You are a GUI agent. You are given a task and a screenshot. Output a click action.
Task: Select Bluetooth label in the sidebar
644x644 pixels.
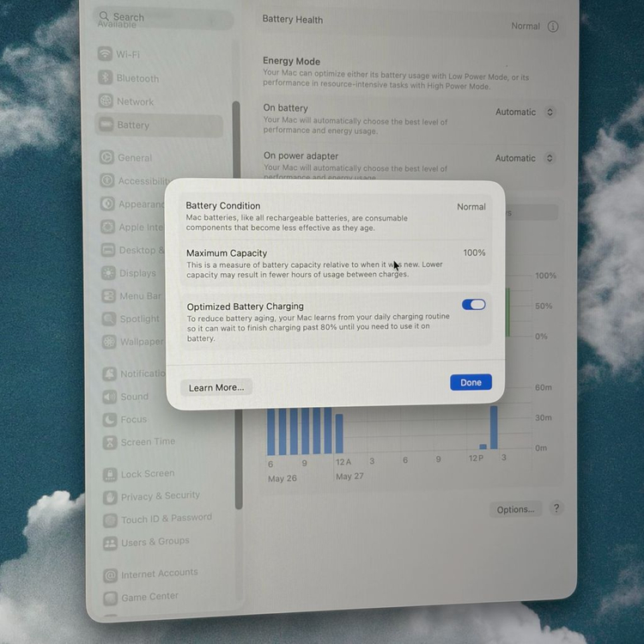137,78
